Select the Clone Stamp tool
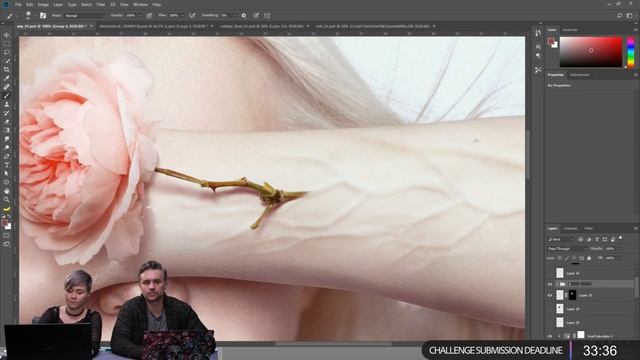 (7, 104)
